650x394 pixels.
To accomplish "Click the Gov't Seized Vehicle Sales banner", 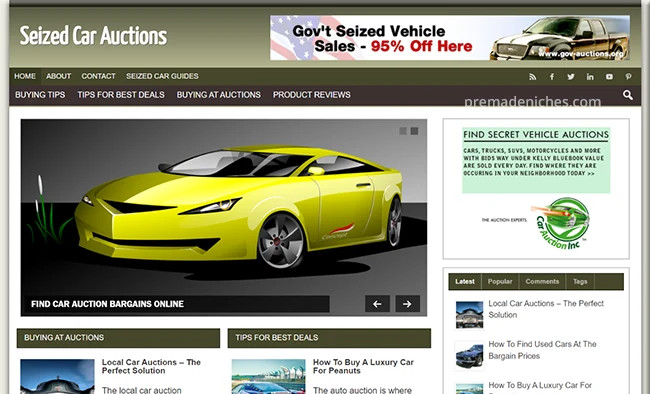I will point(450,38).
